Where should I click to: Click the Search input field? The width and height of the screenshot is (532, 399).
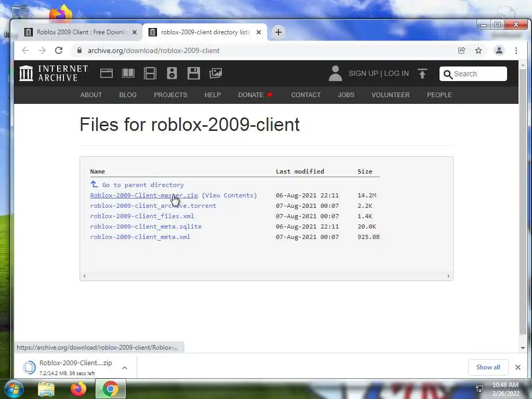pyautogui.click(x=473, y=74)
